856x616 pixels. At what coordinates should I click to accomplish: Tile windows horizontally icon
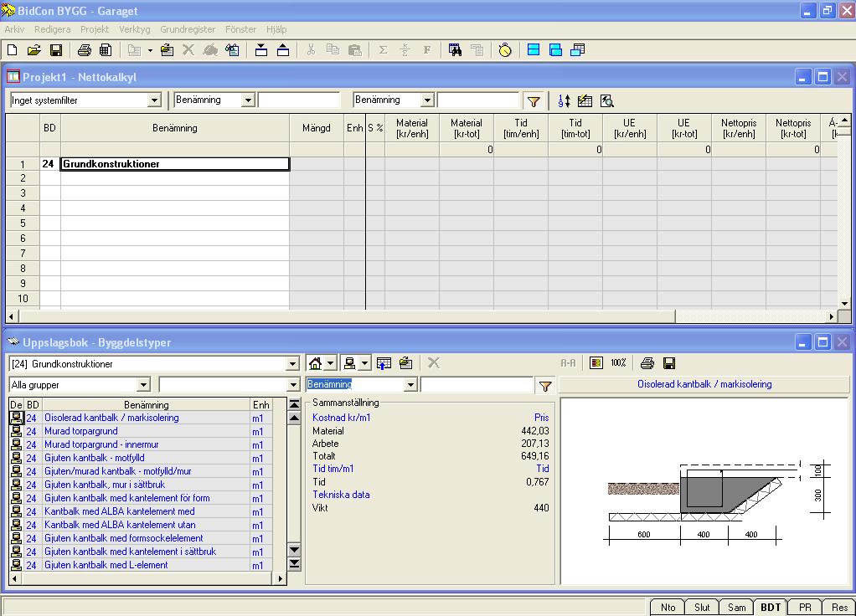click(x=534, y=50)
